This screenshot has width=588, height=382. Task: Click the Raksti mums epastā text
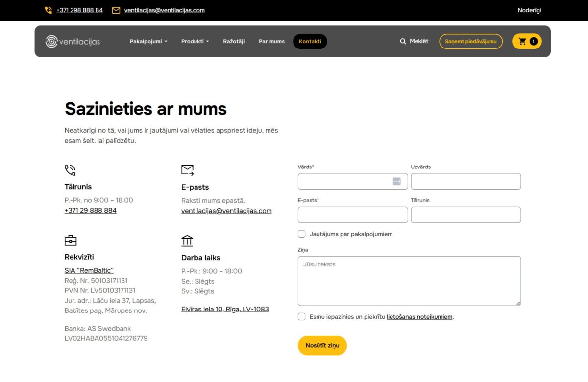click(x=213, y=201)
